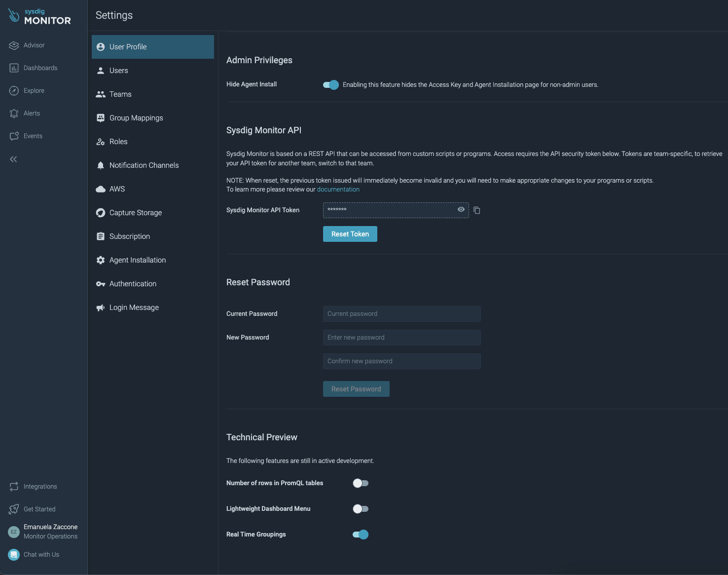Reveal the API token with eye icon
This screenshot has height=575, width=728.
461,209
